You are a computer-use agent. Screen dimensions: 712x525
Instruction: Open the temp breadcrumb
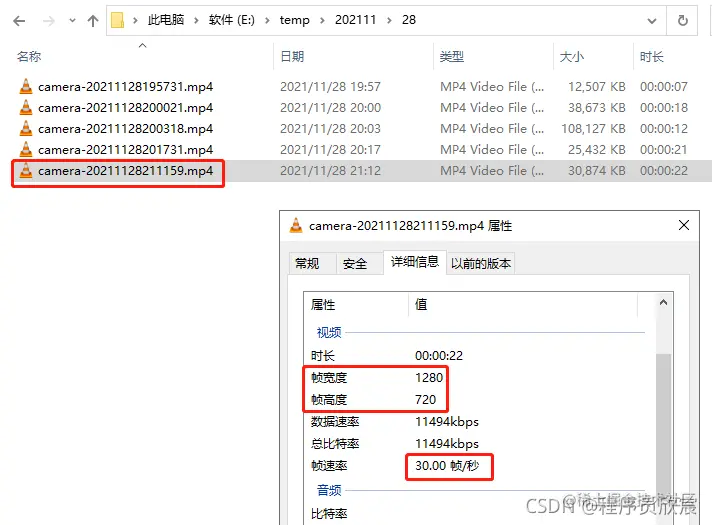click(x=294, y=20)
